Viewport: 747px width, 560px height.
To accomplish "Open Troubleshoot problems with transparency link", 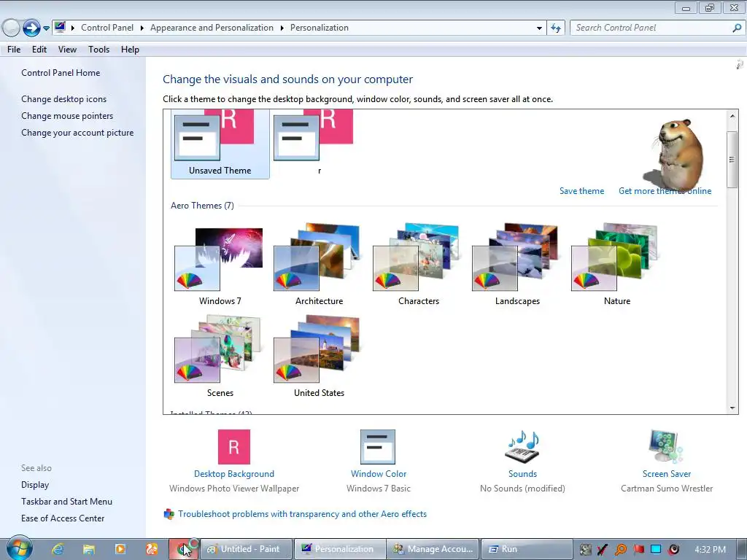I will 302,514.
